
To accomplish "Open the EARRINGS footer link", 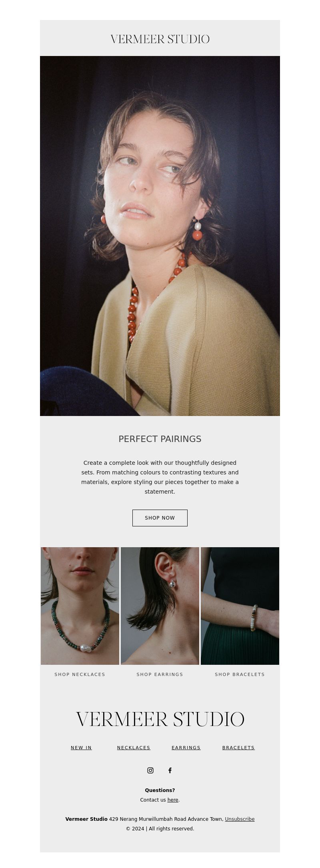I will tap(186, 748).
